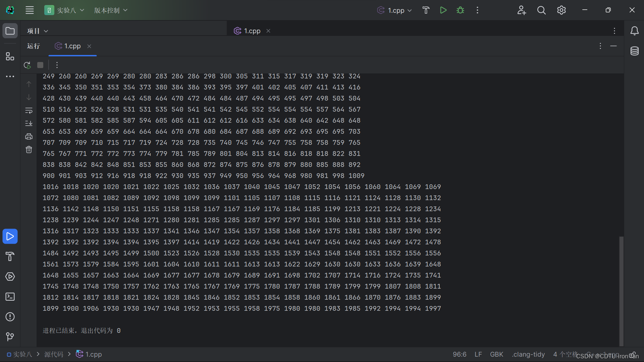Select the 1.cpp editor tab

point(252,31)
